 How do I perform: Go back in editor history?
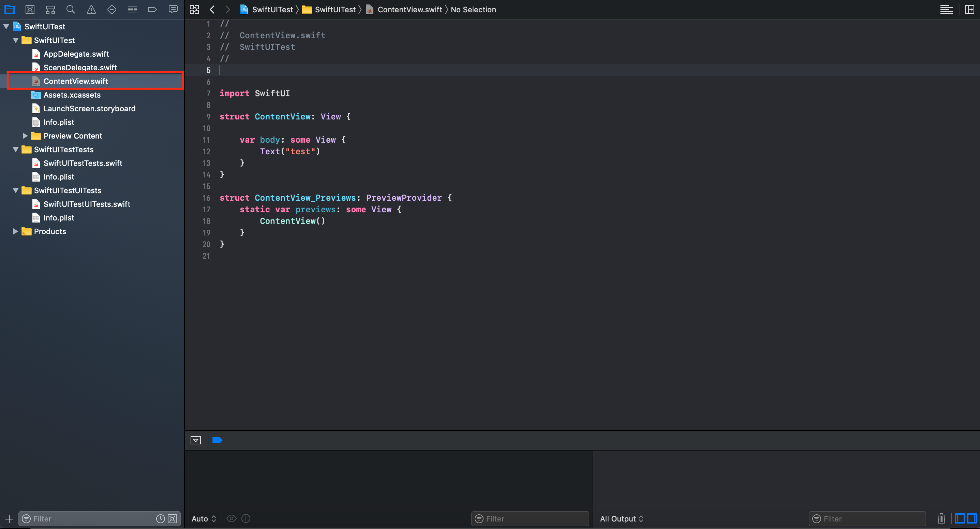point(212,10)
